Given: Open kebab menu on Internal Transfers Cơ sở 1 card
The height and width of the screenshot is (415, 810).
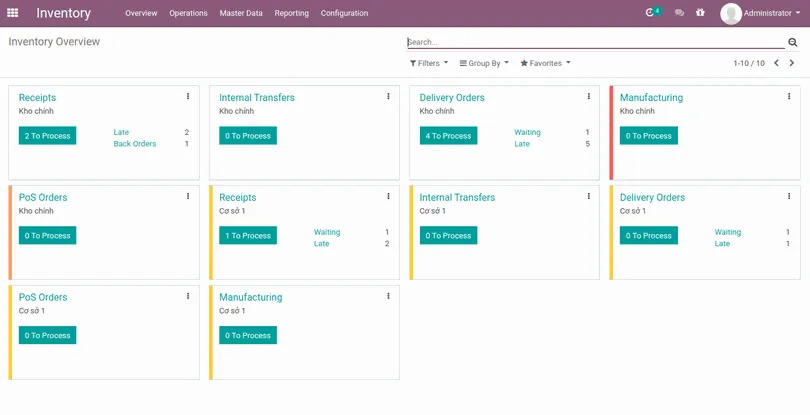Looking at the screenshot, I should (x=589, y=196).
